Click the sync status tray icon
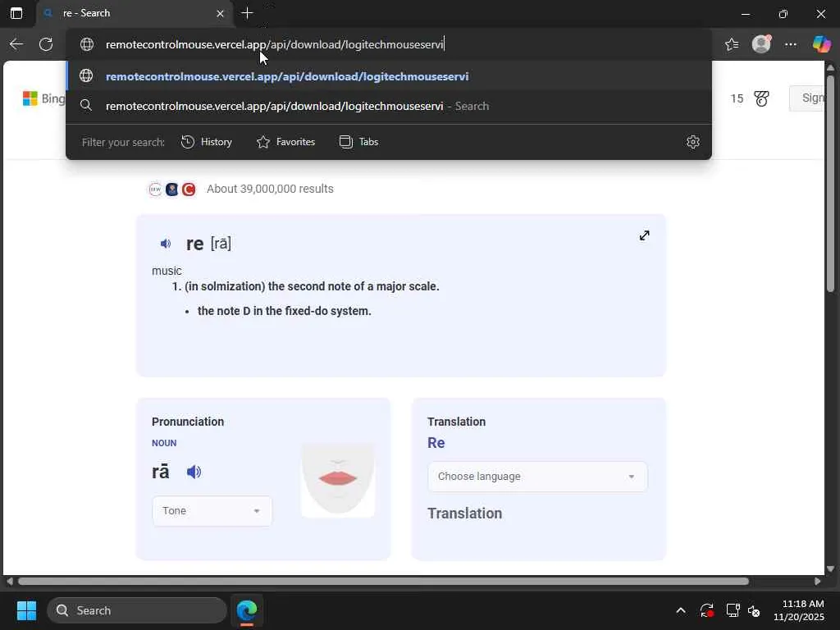 [706, 610]
